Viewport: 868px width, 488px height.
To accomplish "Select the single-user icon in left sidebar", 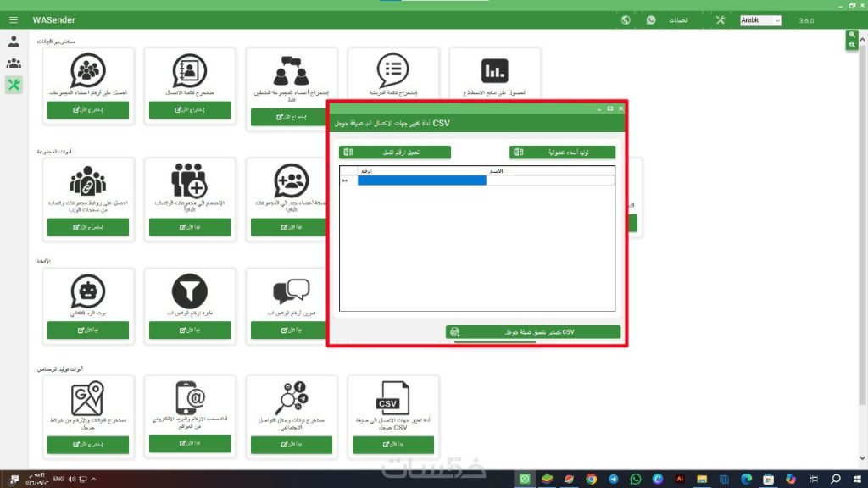I will point(14,42).
